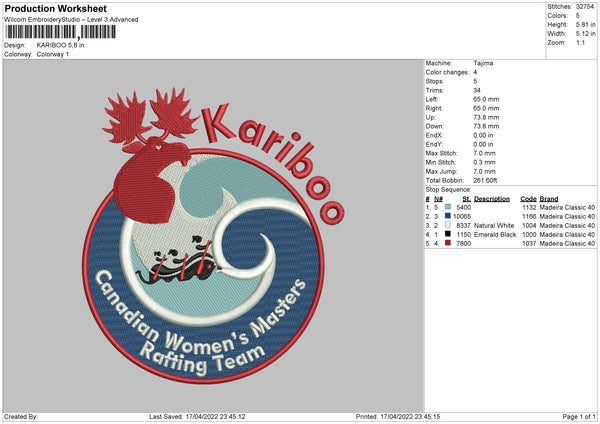The width and height of the screenshot is (600, 424).
Task: Click the dark blue thread swatch, row 2
Action: pyautogui.click(x=448, y=216)
